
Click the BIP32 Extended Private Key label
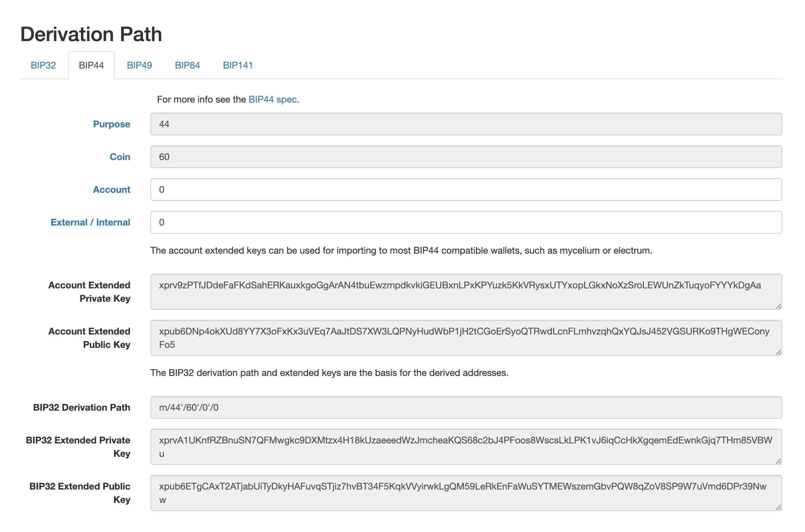(x=79, y=447)
